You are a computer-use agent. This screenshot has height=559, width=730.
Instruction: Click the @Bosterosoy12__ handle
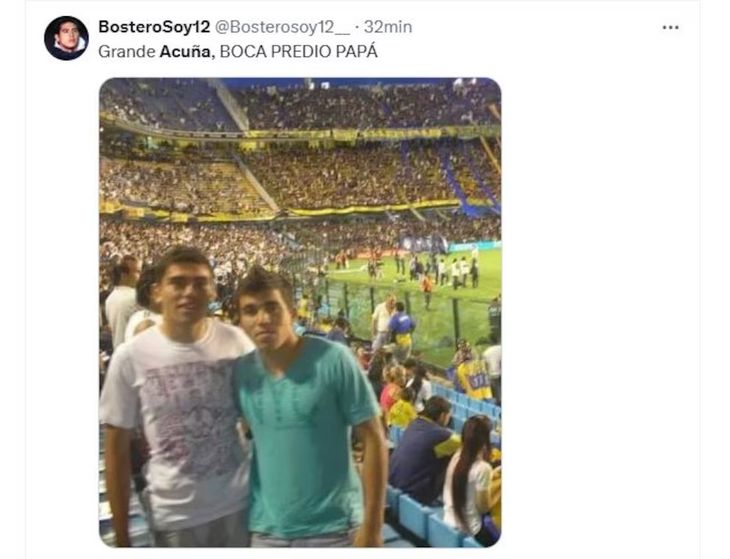(282, 27)
